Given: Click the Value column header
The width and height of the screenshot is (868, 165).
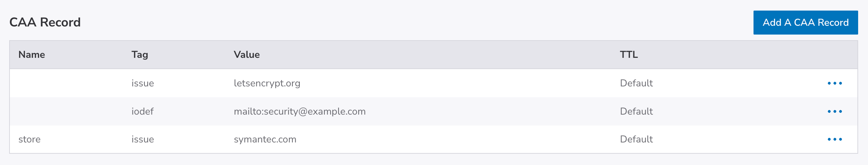Looking at the screenshot, I should (247, 55).
